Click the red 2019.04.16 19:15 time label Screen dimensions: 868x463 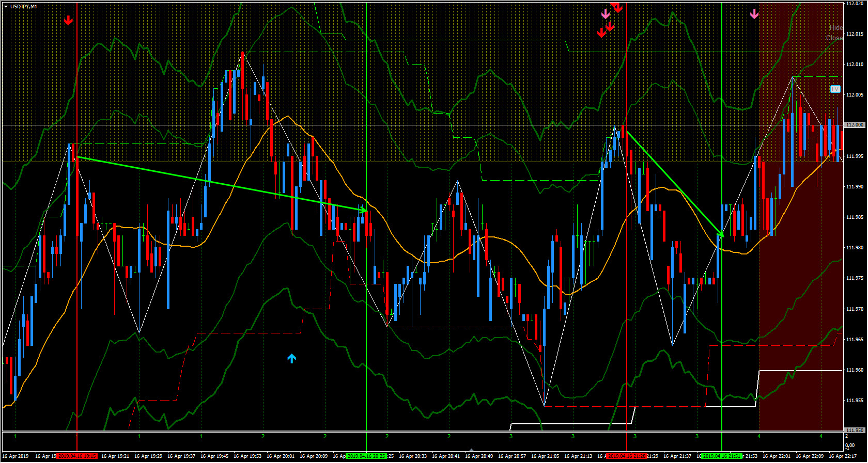(x=77, y=456)
